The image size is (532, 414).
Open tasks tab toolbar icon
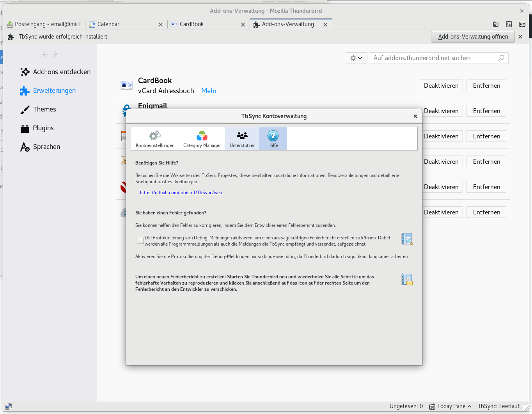[509, 24]
